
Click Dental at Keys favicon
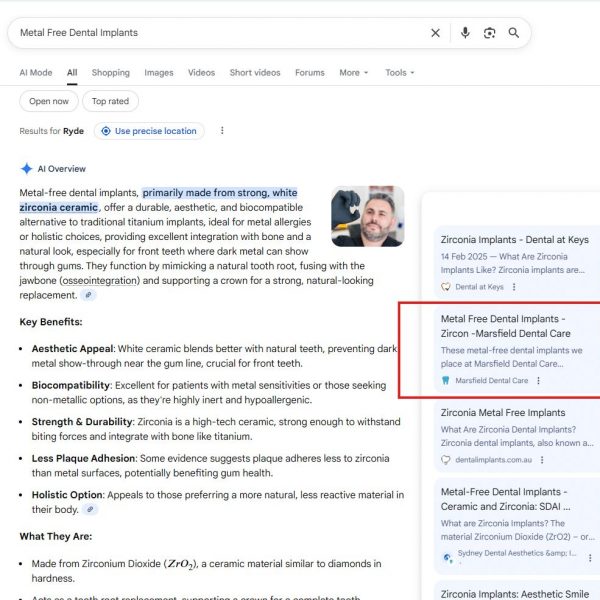(446, 287)
